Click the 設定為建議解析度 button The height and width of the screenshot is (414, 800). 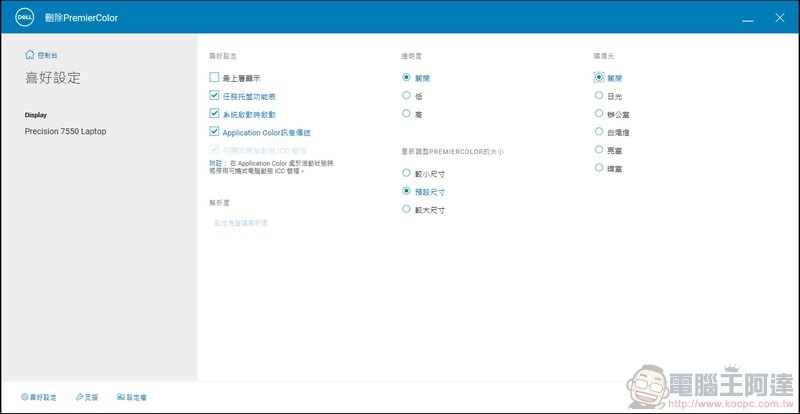click(x=241, y=223)
